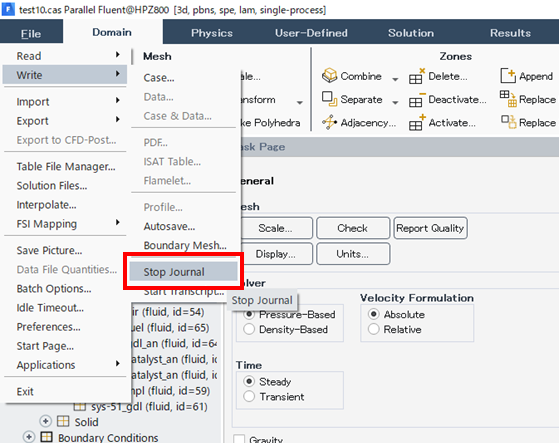Choose Case... in Write submenu
559x443 pixels.
coord(159,77)
